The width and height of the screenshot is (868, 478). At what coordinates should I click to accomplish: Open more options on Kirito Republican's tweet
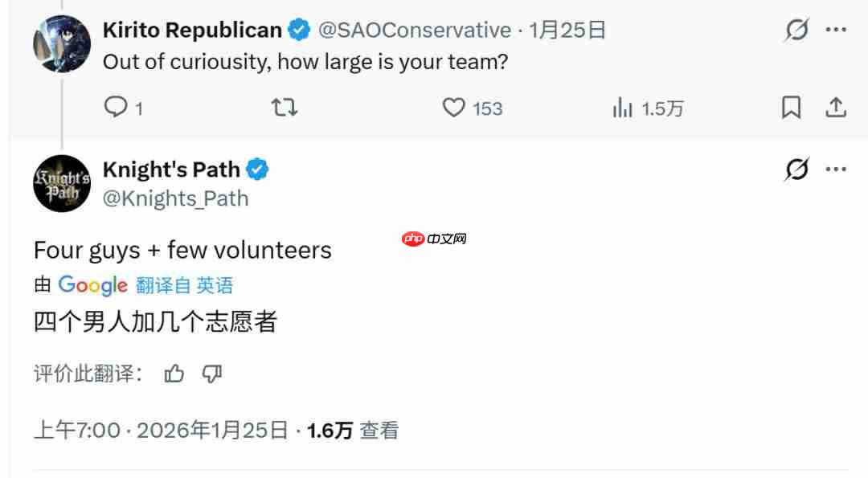(x=836, y=31)
